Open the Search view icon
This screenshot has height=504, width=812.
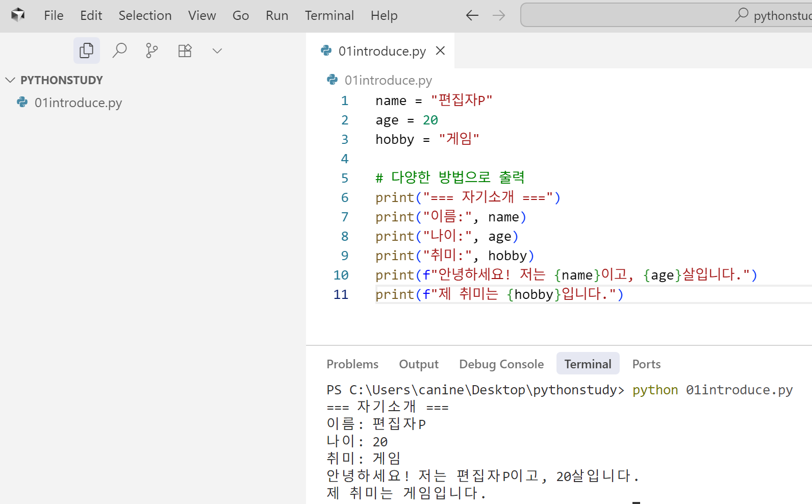[x=119, y=51]
